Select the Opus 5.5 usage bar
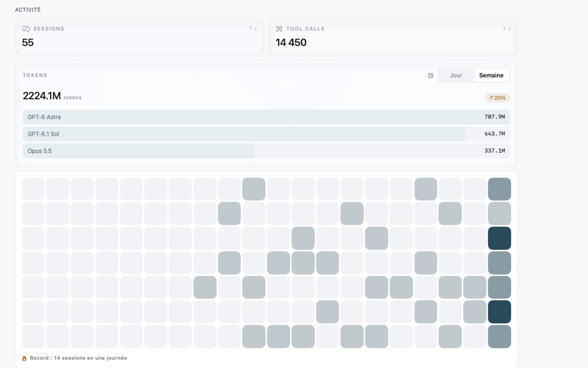 (266, 151)
